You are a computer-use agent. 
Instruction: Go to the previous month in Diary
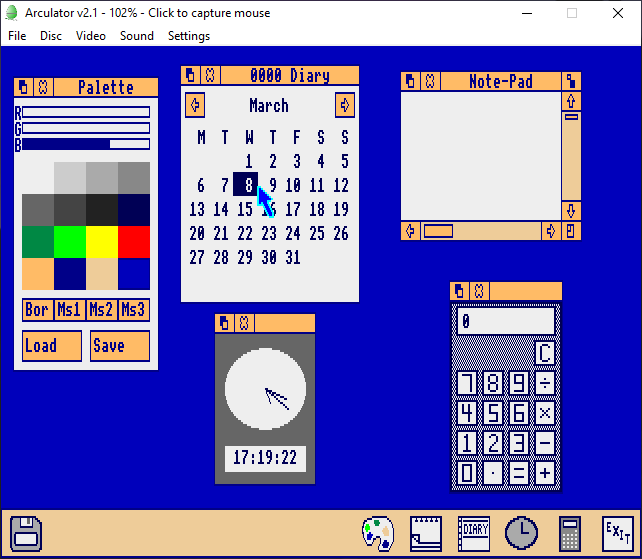pos(195,105)
